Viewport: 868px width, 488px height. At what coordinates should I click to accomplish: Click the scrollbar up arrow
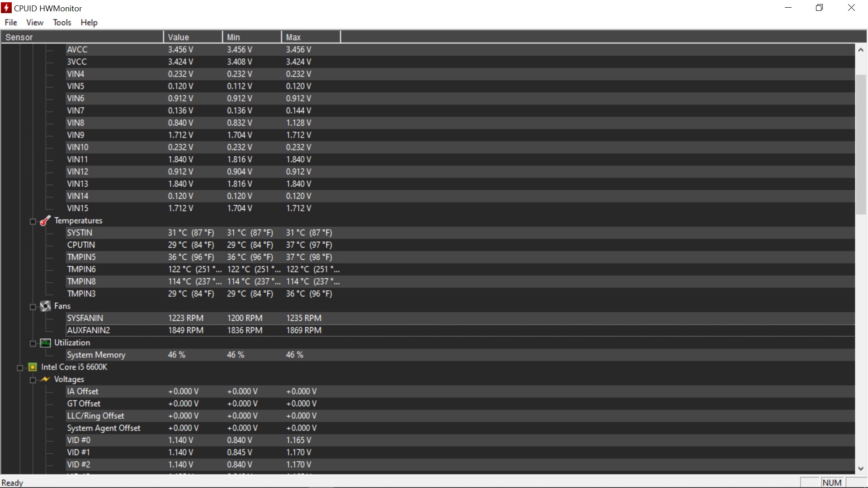[x=861, y=50]
